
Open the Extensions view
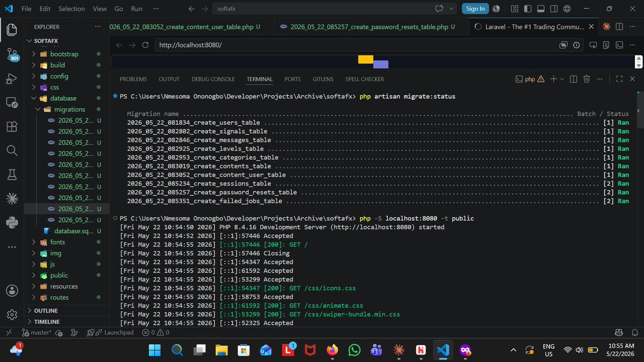pos(11,127)
